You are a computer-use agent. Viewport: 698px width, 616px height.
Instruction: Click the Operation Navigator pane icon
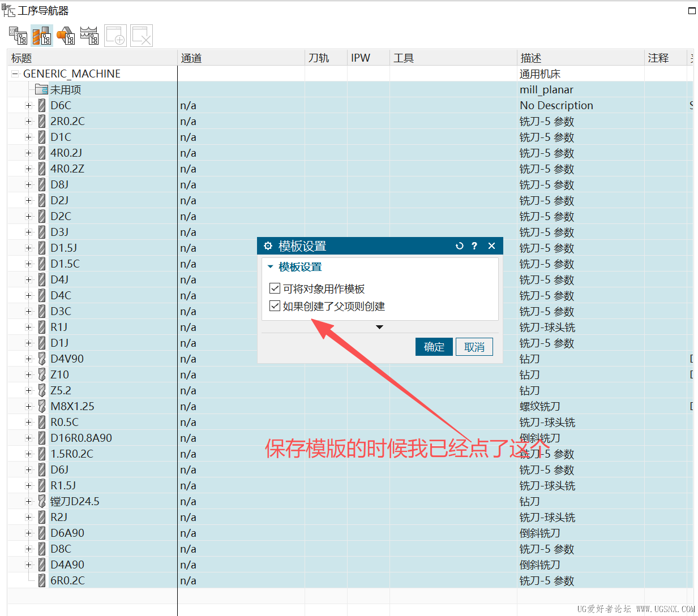click(x=8, y=10)
